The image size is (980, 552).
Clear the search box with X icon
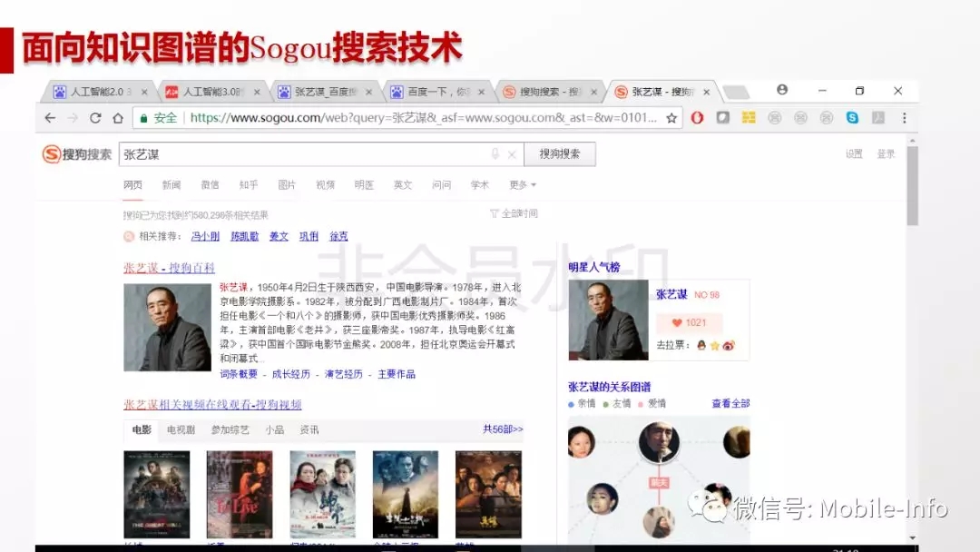coord(512,154)
